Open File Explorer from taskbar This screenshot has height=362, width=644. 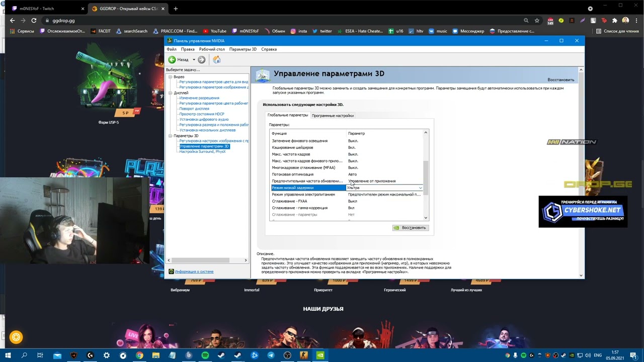pyautogui.click(x=156, y=355)
